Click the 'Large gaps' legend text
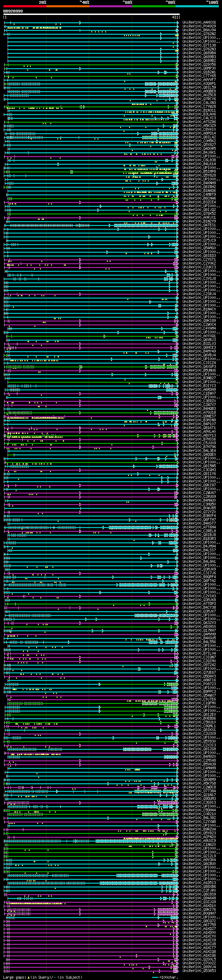Viewport: 222px width, 980px height. (x=15, y=977)
